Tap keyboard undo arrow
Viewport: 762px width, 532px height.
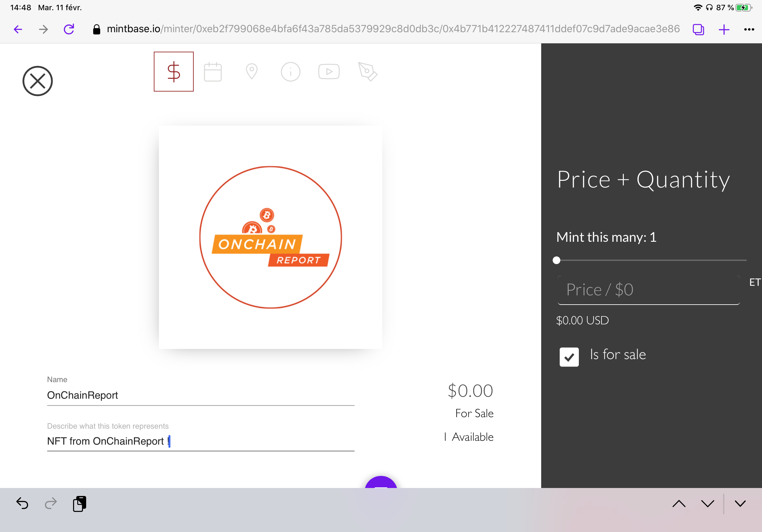22,504
